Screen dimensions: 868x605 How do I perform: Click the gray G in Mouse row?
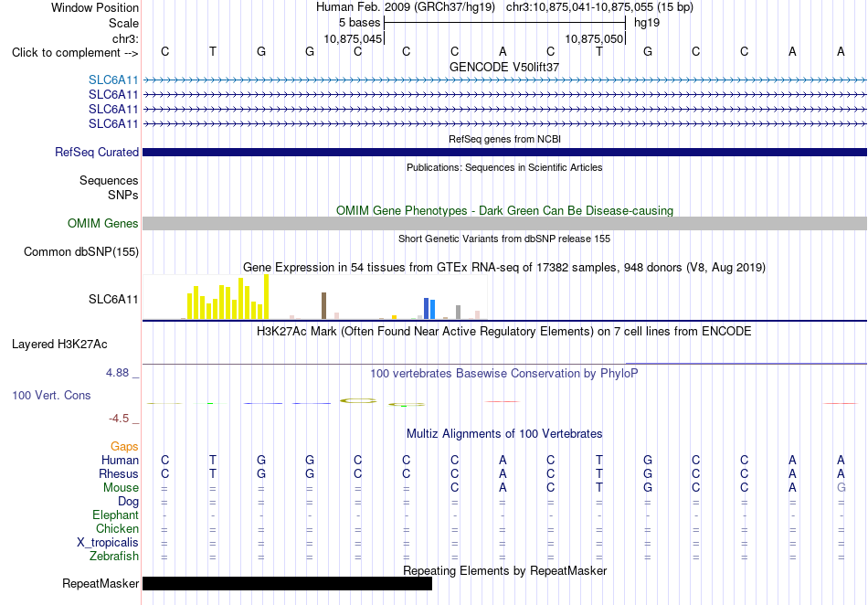pyautogui.click(x=841, y=488)
